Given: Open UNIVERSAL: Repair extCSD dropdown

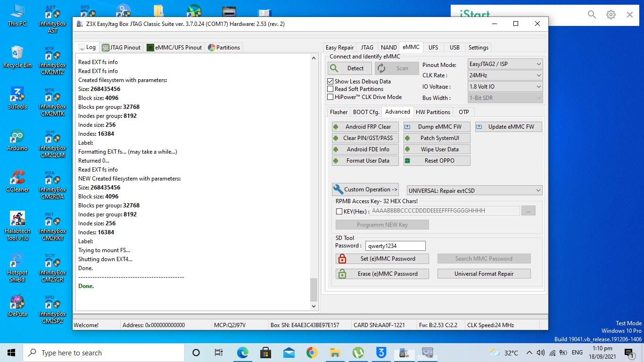Looking at the screenshot, I should tap(474, 190).
